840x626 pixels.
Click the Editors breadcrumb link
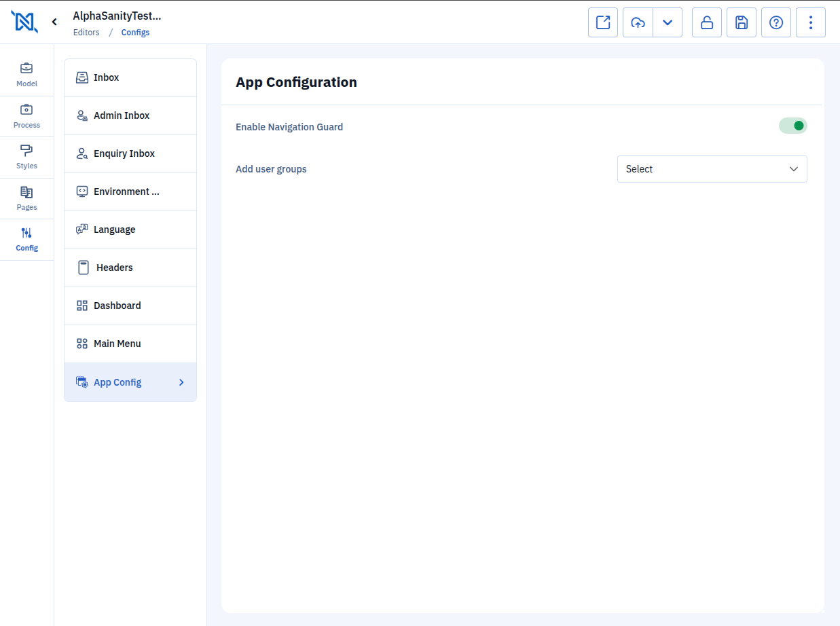[86, 33]
